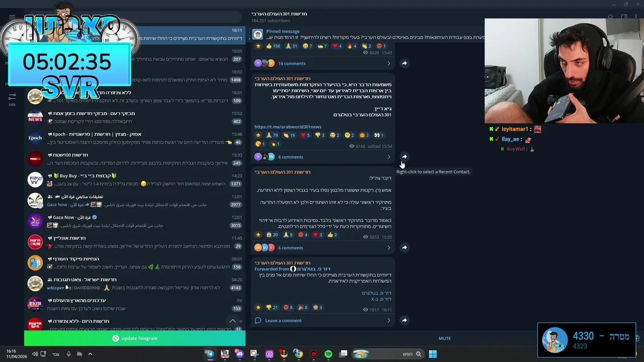Open the חדשות אונליין chat

(135, 242)
